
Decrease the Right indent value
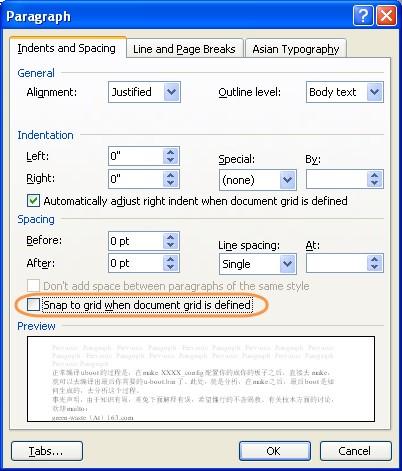[x=171, y=183]
